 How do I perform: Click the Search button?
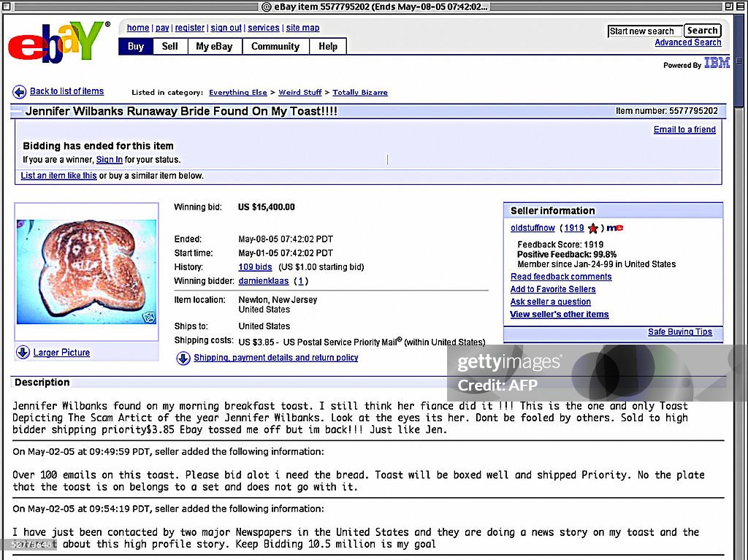click(x=702, y=31)
